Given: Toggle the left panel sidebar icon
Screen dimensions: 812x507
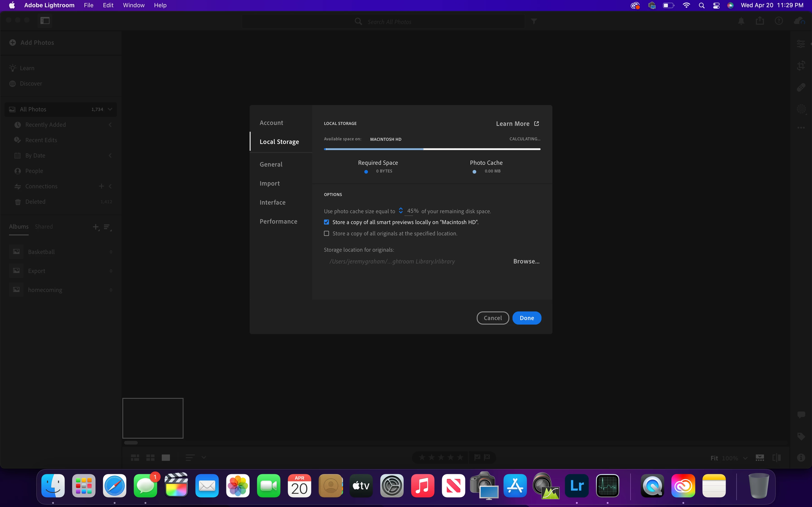Looking at the screenshot, I should (45, 21).
